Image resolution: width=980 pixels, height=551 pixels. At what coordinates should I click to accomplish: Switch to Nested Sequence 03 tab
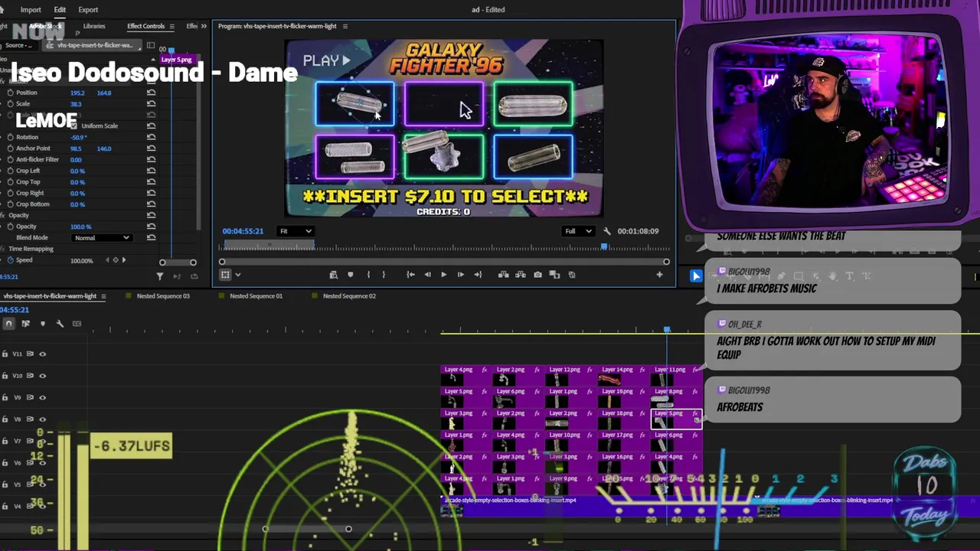(163, 296)
